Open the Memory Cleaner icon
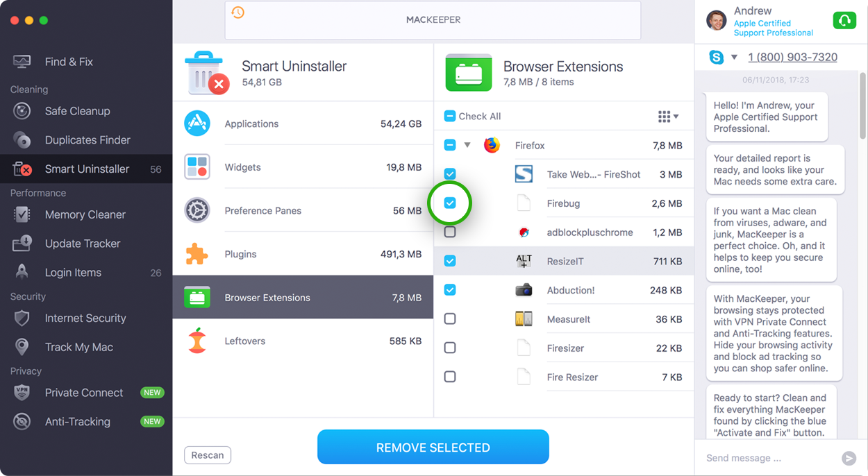868x476 pixels. pos(22,214)
